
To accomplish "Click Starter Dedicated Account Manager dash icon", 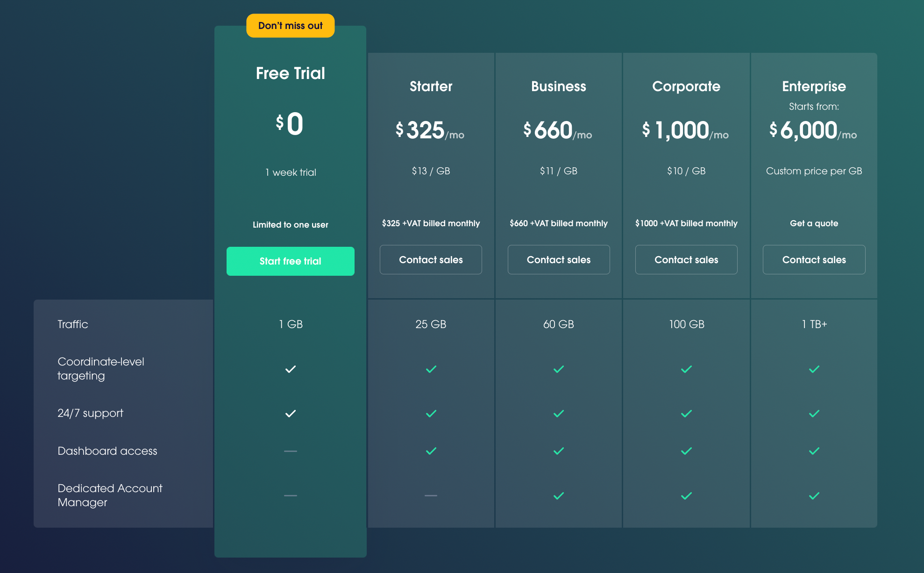I will pyautogui.click(x=431, y=495).
